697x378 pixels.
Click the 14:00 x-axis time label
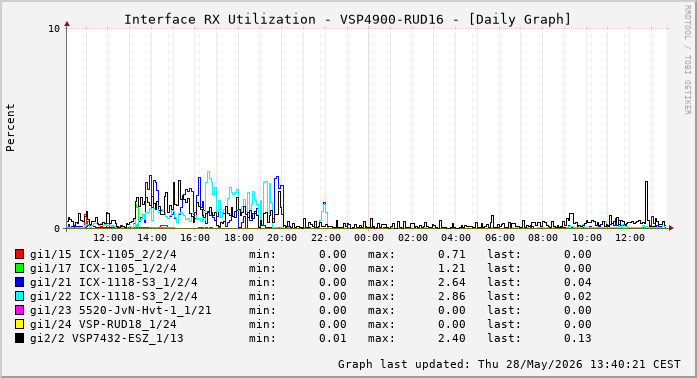point(152,238)
